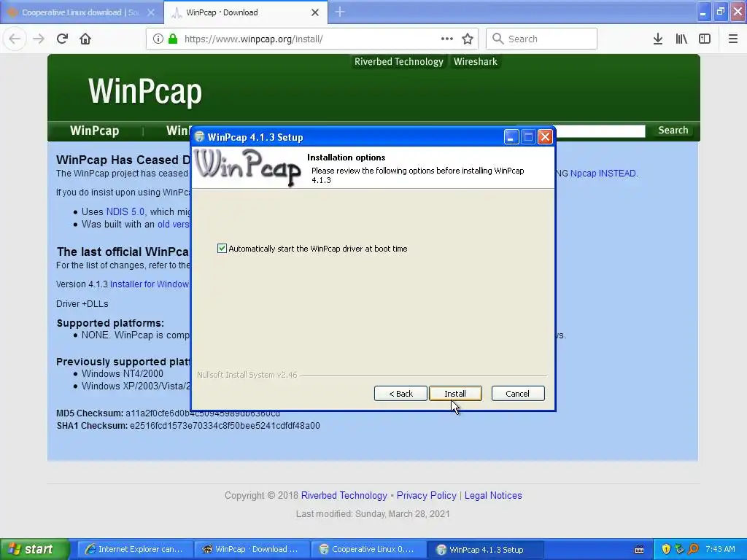Open page actions three-dots menu
Viewport: 747px width, 560px height.
click(447, 39)
